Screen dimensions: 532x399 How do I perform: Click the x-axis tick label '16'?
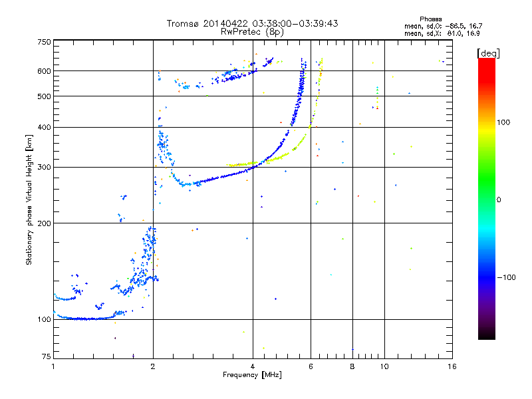click(452, 366)
